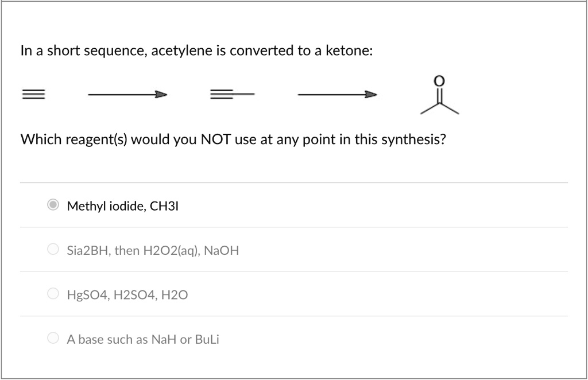Click the acetylene triple bond structure

coord(33,93)
